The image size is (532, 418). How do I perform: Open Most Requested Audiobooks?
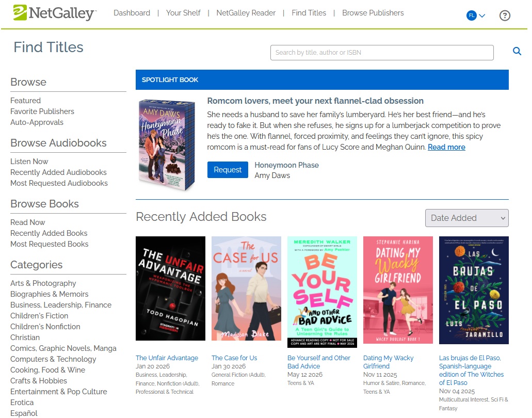59,183
